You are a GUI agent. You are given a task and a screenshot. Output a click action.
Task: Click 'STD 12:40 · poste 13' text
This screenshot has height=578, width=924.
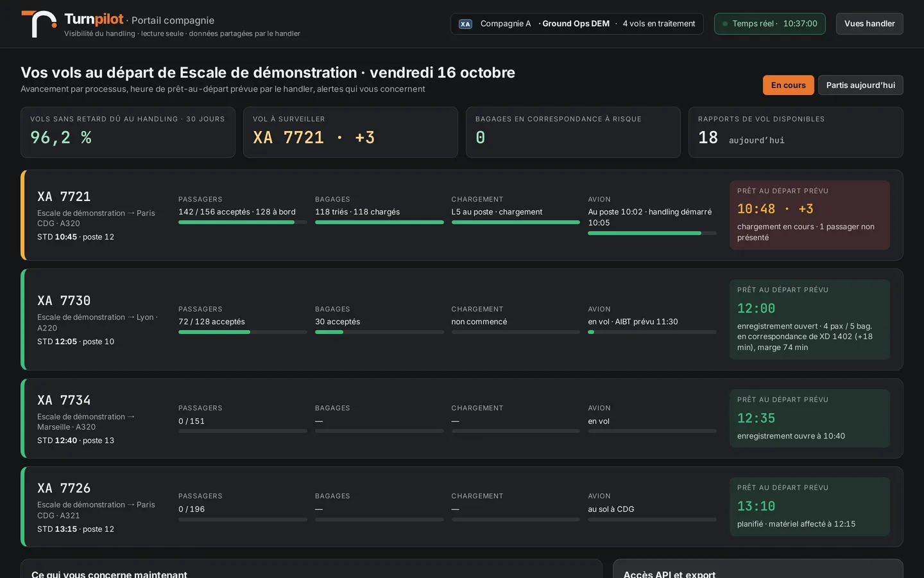76,441
